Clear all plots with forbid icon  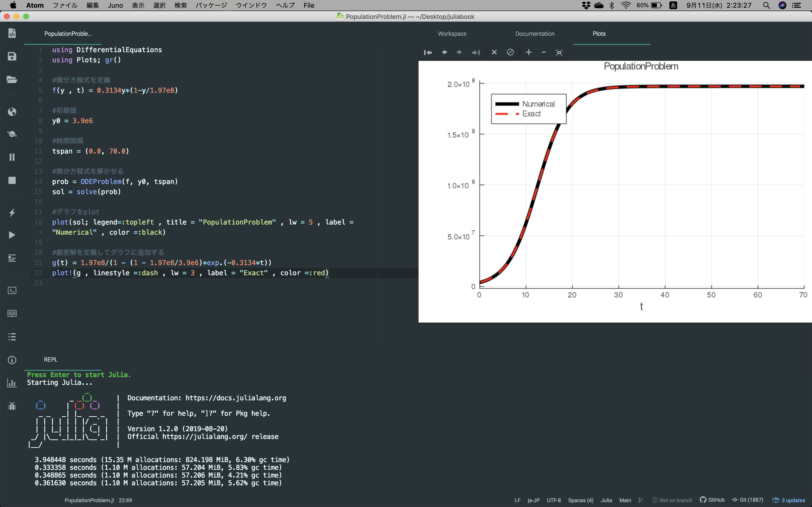(x=510, y=52)
